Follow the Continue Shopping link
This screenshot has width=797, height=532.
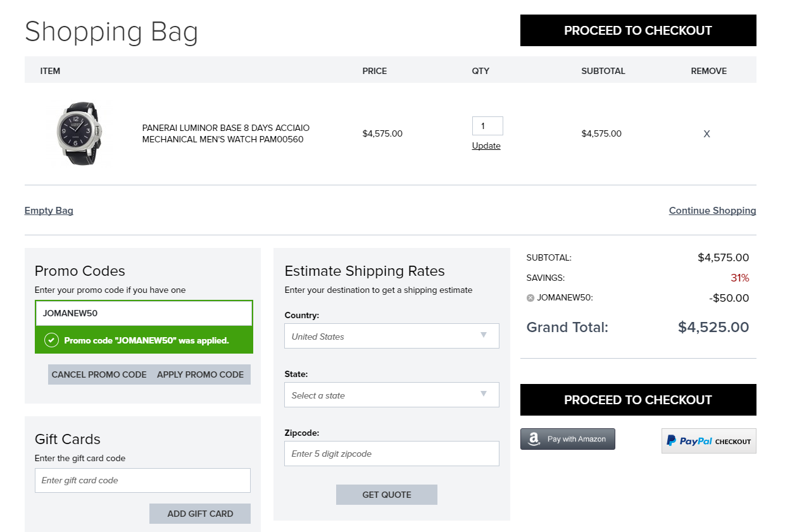tap(712, 211)
